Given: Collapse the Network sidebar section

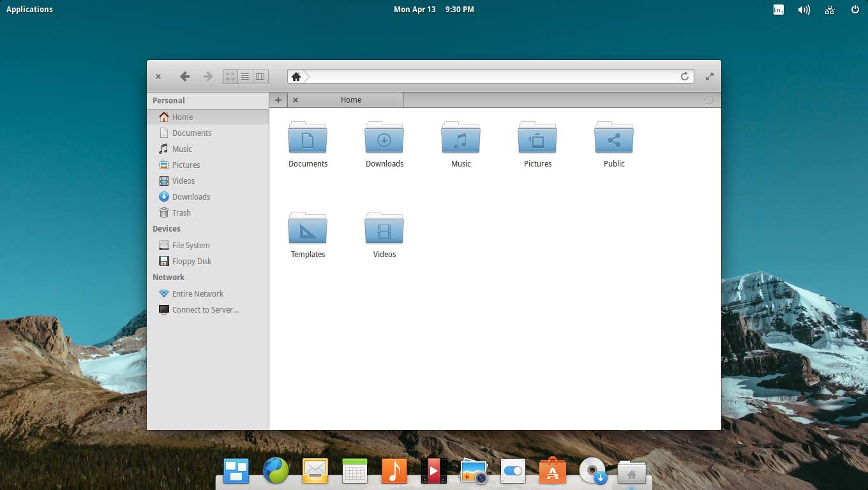Looking at the screenshot, I should [168, 277].
